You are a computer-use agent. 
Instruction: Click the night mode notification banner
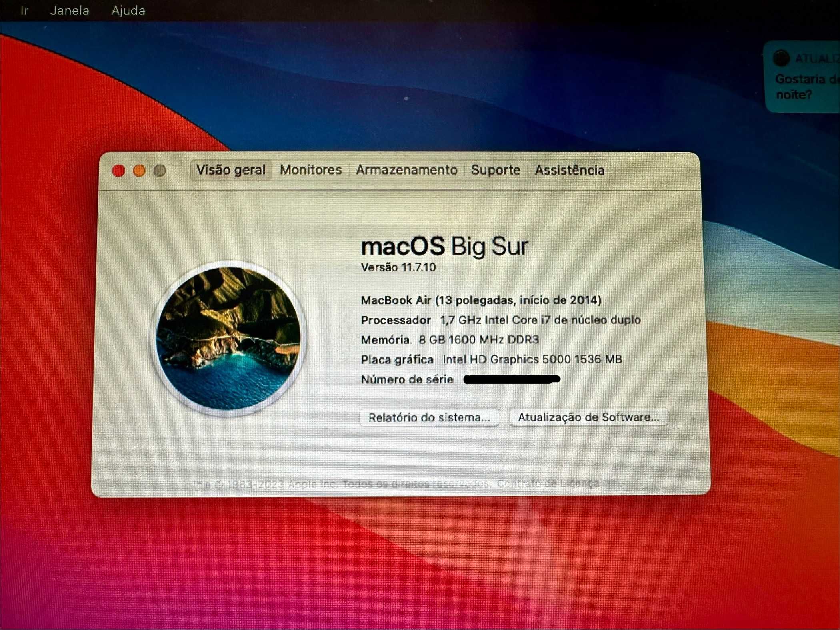(802, 77)
